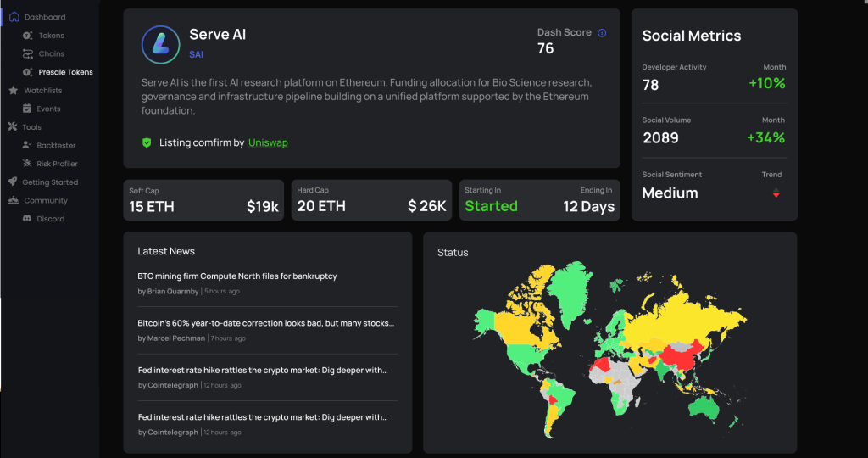Click the Dashboard home icon
This screenshot has width=868, height=458.
click(x=14, y=17)
